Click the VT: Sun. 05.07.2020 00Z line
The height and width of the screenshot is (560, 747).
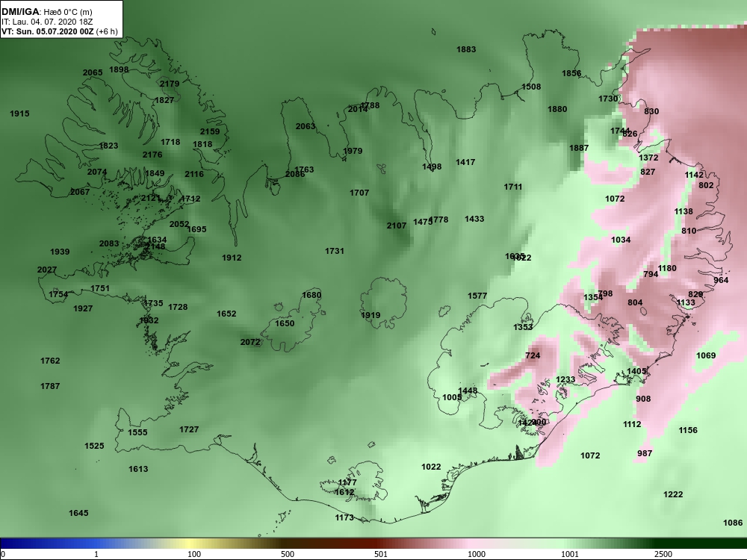pos(59,31)
